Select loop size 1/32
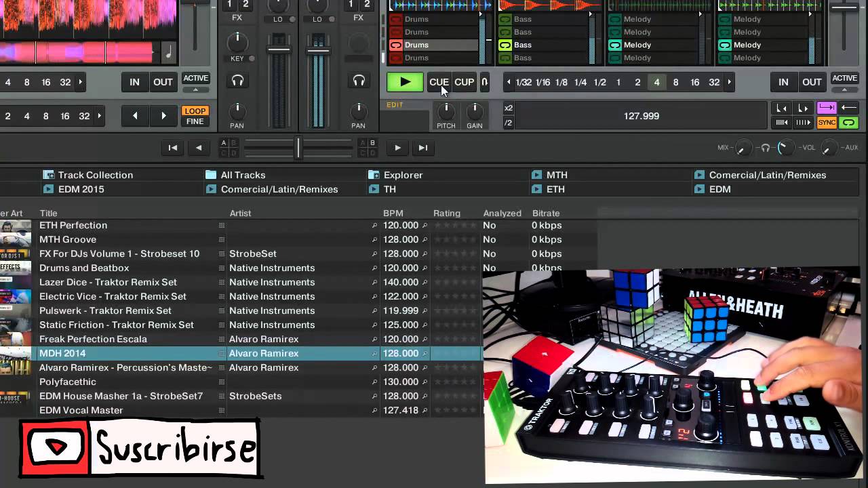The height and width of the screenshot is (488, 868). coord(524,82)
